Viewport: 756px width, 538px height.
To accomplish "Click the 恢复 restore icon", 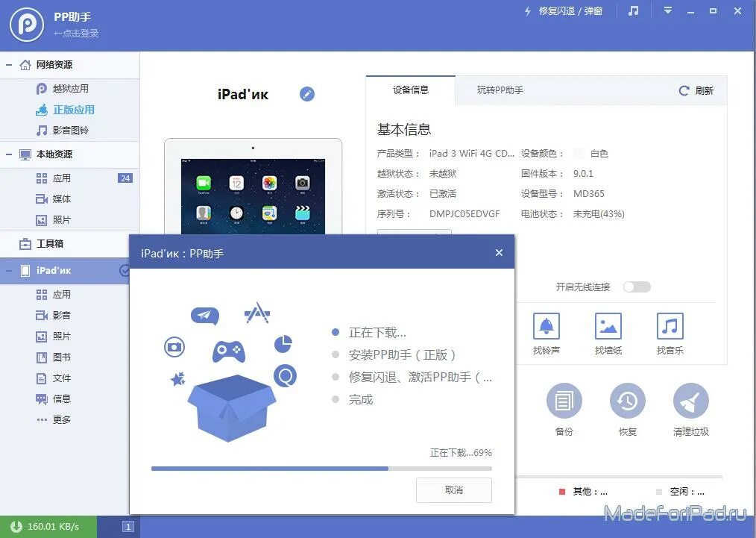I will coord(628,401).
